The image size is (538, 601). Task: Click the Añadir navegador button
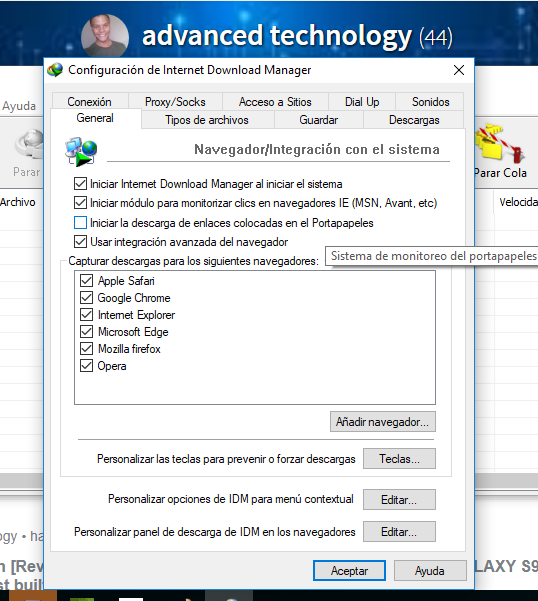[x=383, y=422]
